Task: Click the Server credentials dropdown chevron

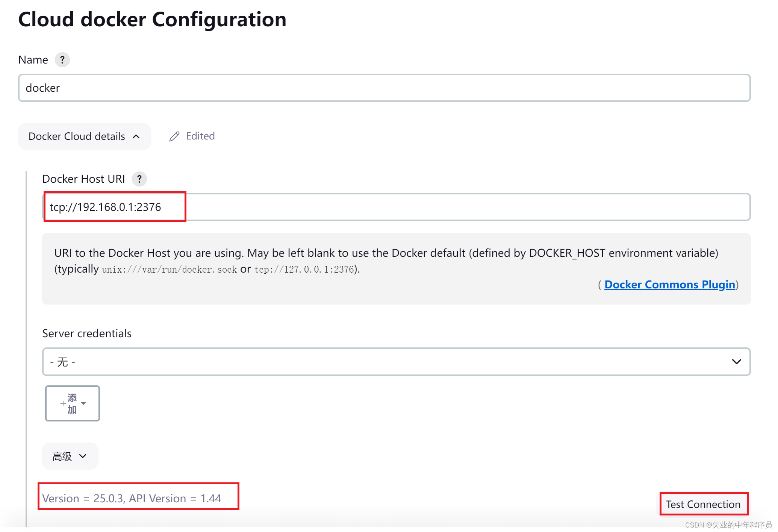Action: click(736, 362)
